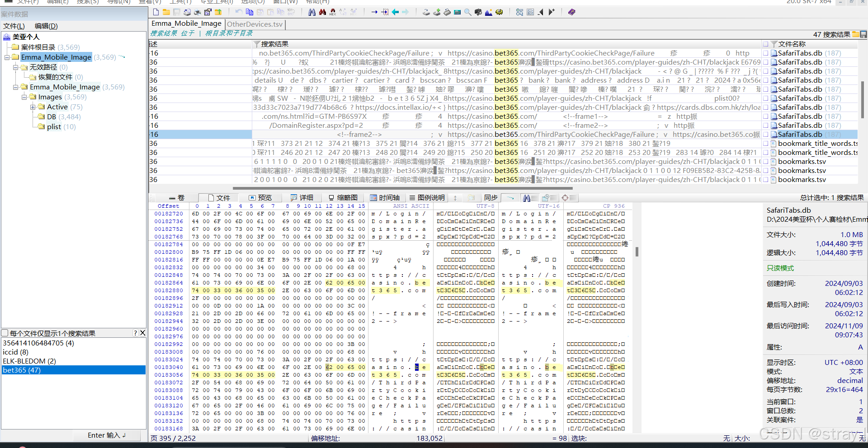Switch to the OtherDevices.tsv tab

coord(255,24)
